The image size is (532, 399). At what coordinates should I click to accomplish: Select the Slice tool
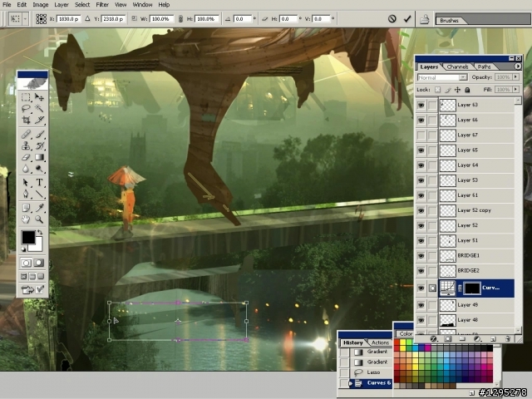pyautogui.click(x=39, y=120)
